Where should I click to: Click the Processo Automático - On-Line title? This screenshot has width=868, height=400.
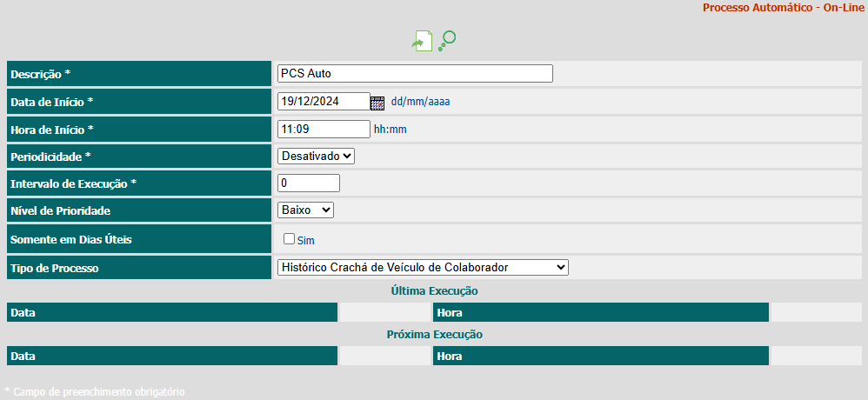(783, 8)
